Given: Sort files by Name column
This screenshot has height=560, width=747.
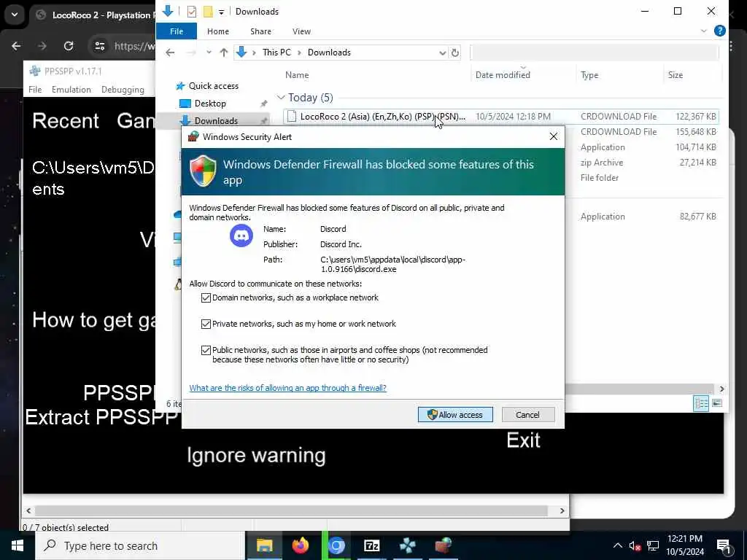Looking at the screenshot, I should [x=297, y=75].
